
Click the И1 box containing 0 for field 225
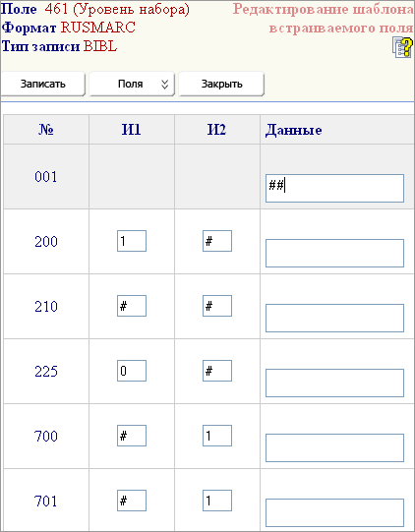(x=132, y=371)
